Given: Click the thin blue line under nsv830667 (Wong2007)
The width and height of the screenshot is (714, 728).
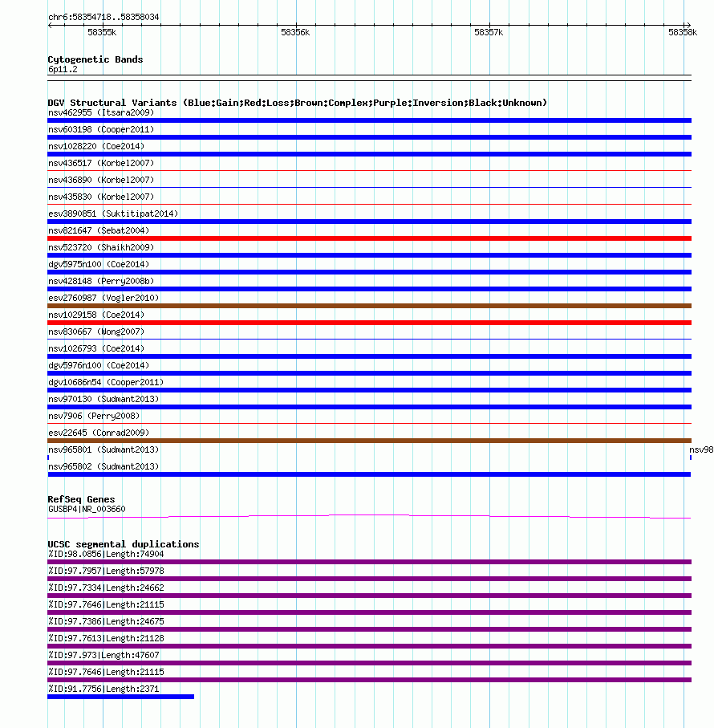Looking at the screenshot, I should click(x=369, y=340).
